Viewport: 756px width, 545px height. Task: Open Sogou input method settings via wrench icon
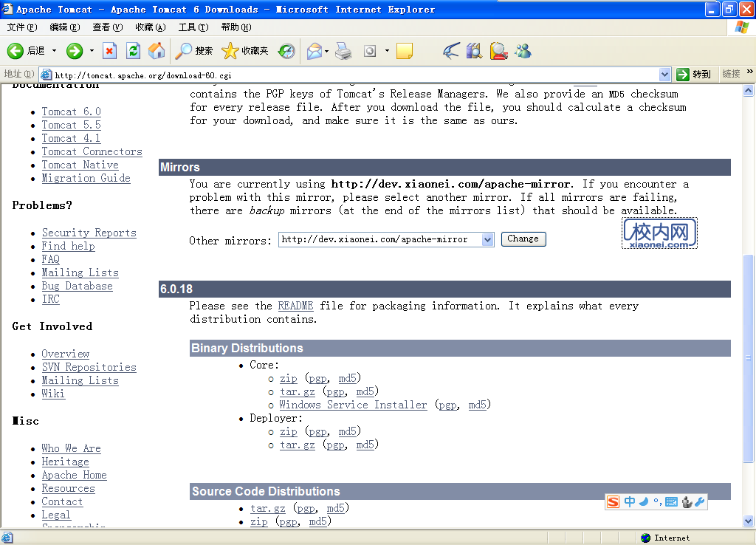tap(699, 501)
